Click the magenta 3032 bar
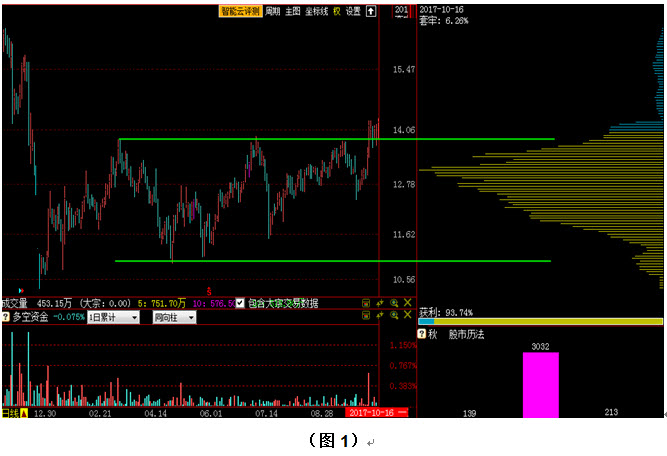The image size is (667, 456). (x=540, y=384)
